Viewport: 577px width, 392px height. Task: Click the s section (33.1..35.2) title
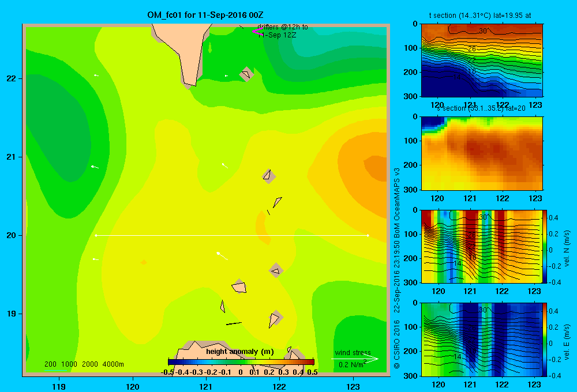[482, 108]
